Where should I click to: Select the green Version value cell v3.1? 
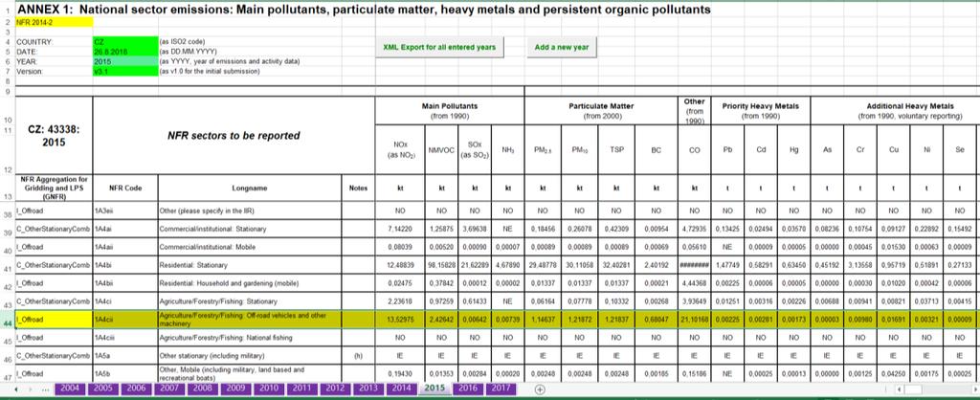point(125,71)
